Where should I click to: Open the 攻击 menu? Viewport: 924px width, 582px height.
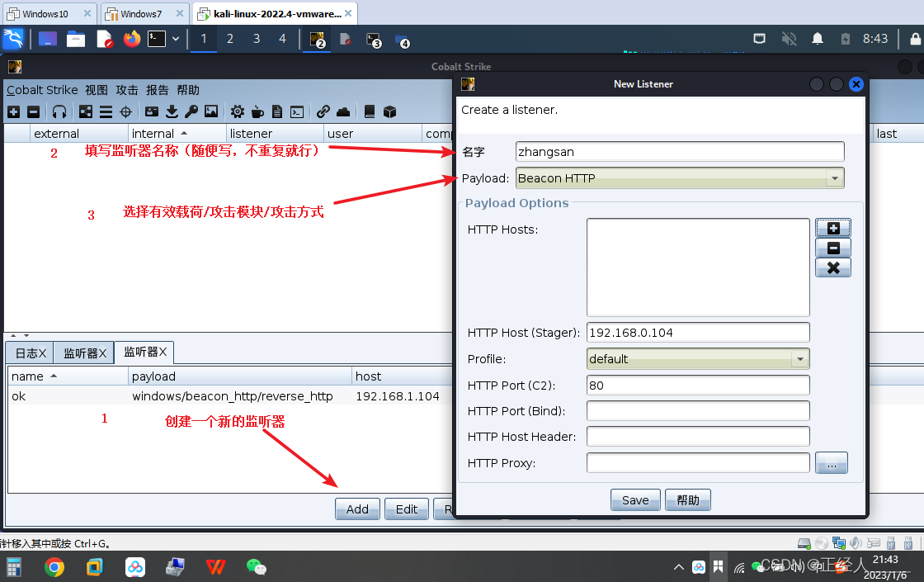coord(127,90)
